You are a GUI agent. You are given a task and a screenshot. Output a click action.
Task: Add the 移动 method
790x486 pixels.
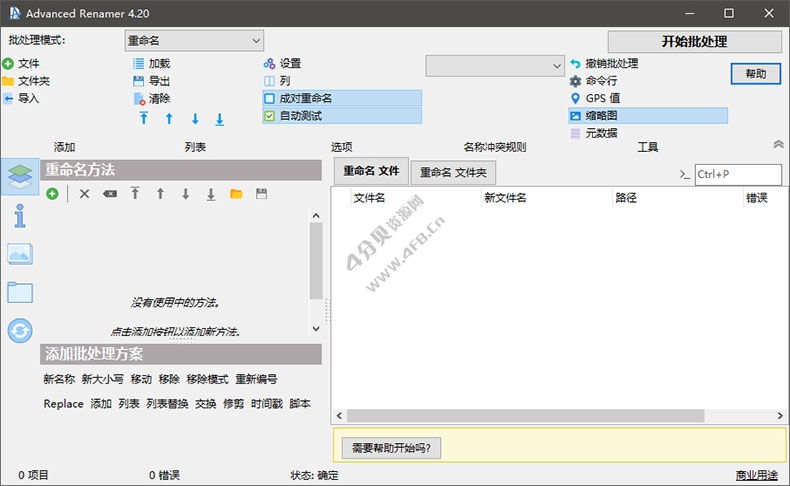click(x=141, y=379)
